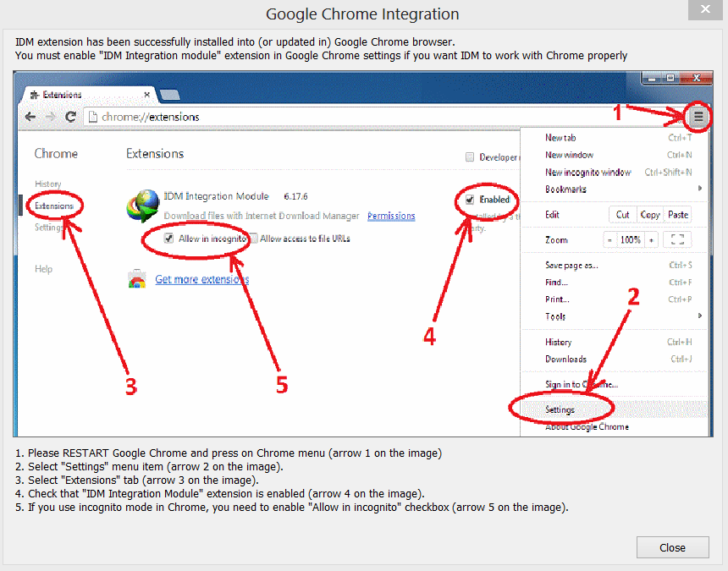The height and width of the screenshot is (571, 728).
Task: Click the Close button of the dialog
Action: click(672, 547)
